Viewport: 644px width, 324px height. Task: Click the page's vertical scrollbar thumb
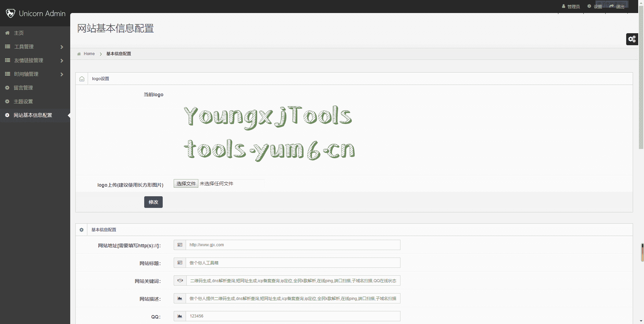pos(641,77)
